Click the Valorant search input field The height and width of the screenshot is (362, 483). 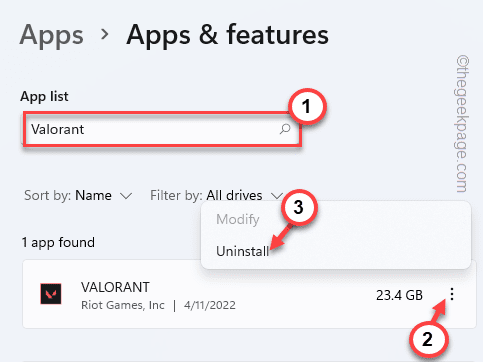(163, 129)
